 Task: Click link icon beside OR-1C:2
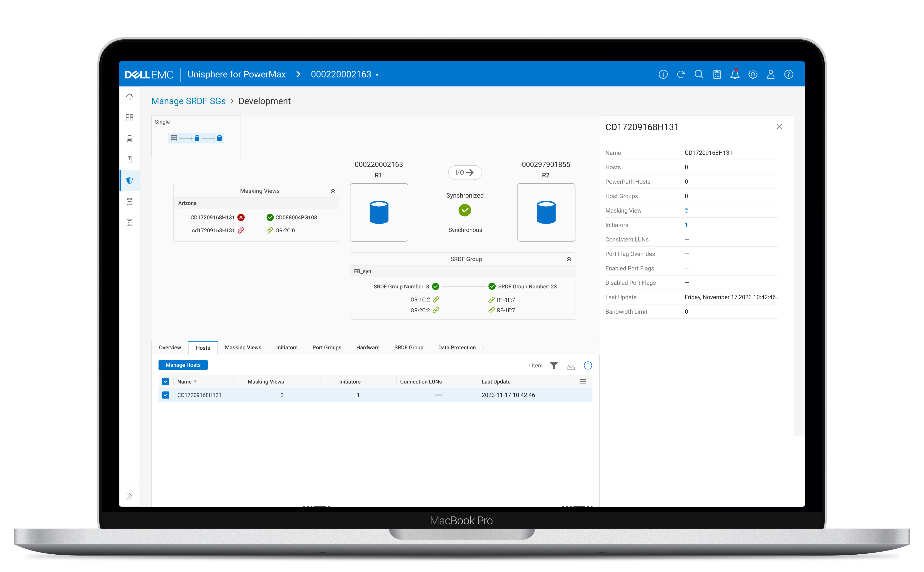(x=436, y=300)
